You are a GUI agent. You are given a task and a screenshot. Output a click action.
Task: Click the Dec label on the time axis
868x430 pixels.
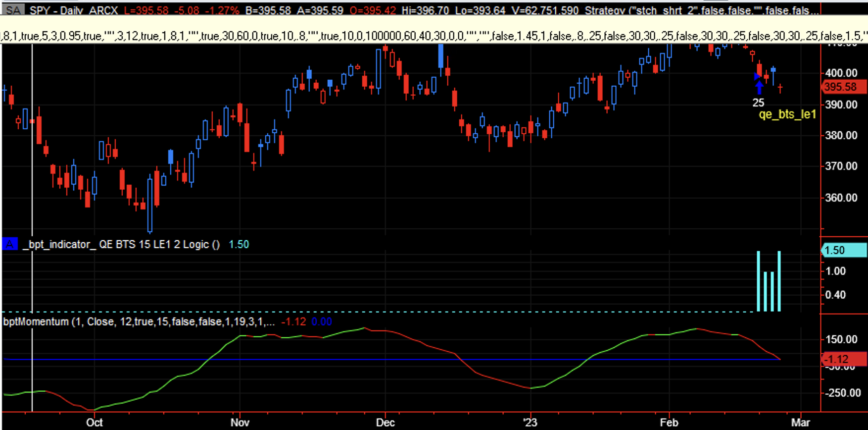[x=385, y=423]
